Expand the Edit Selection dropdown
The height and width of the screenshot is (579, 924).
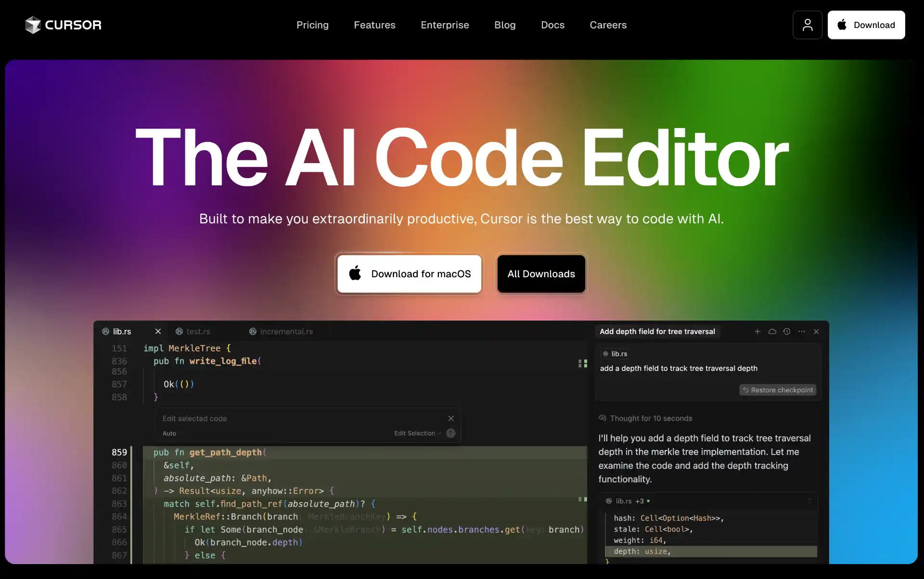pyautogui.click(x=417, y=433)
